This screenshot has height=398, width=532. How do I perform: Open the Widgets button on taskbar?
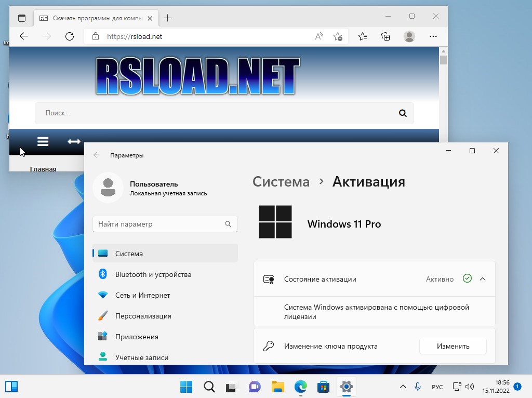(11, 387)
